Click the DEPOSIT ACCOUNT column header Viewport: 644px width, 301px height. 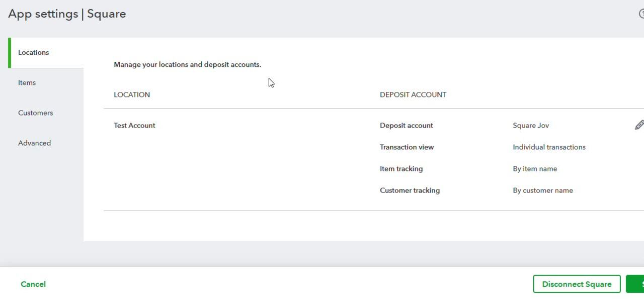(413, 95)
